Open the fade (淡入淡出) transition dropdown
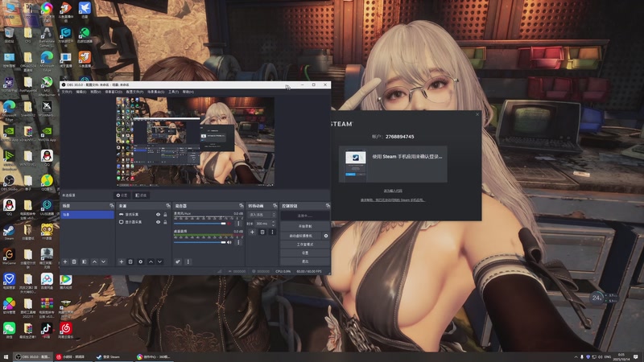The width and height of the screenshot is (644, 362). pos(262,215)
